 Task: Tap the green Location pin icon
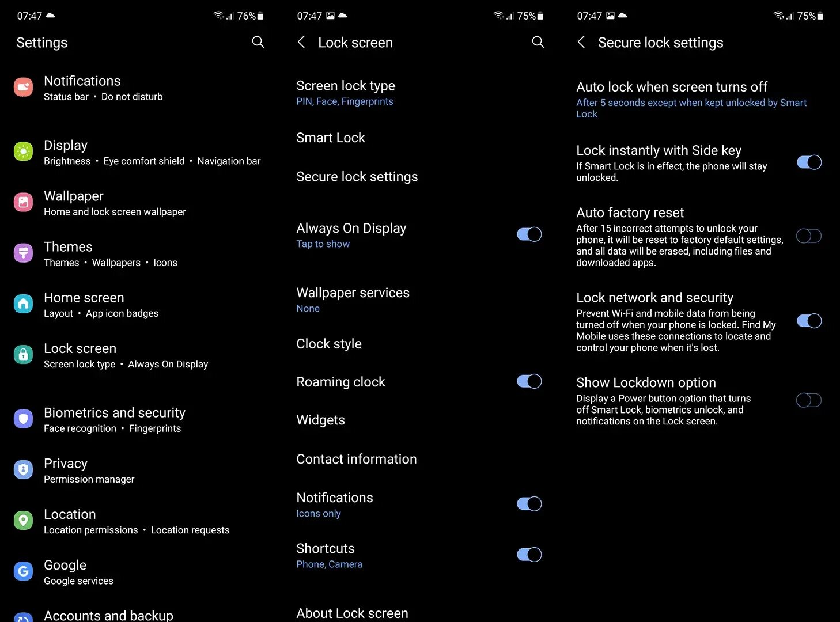(23, 521)
